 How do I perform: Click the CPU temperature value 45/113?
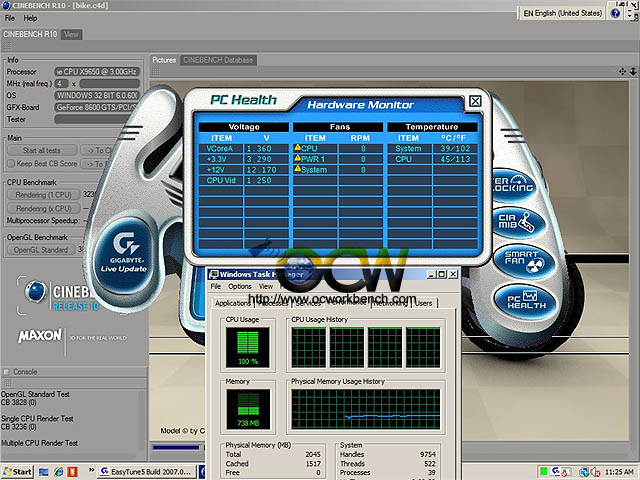point(455,159)
